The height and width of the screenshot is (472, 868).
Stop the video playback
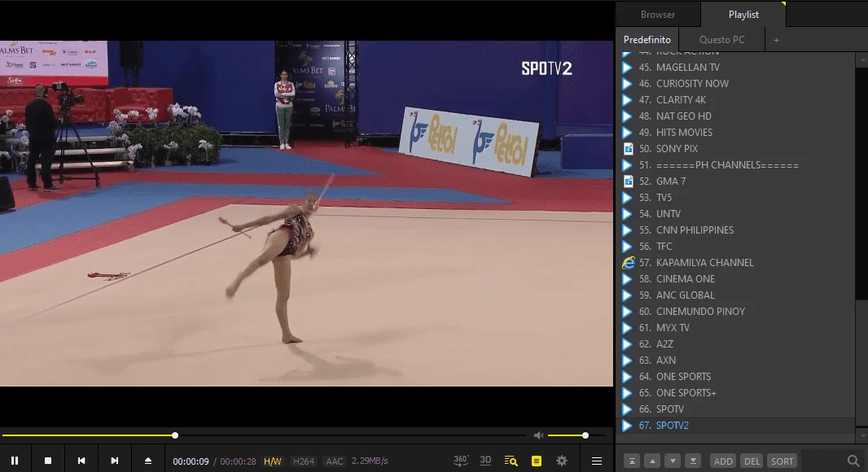(x=48, y=461)
